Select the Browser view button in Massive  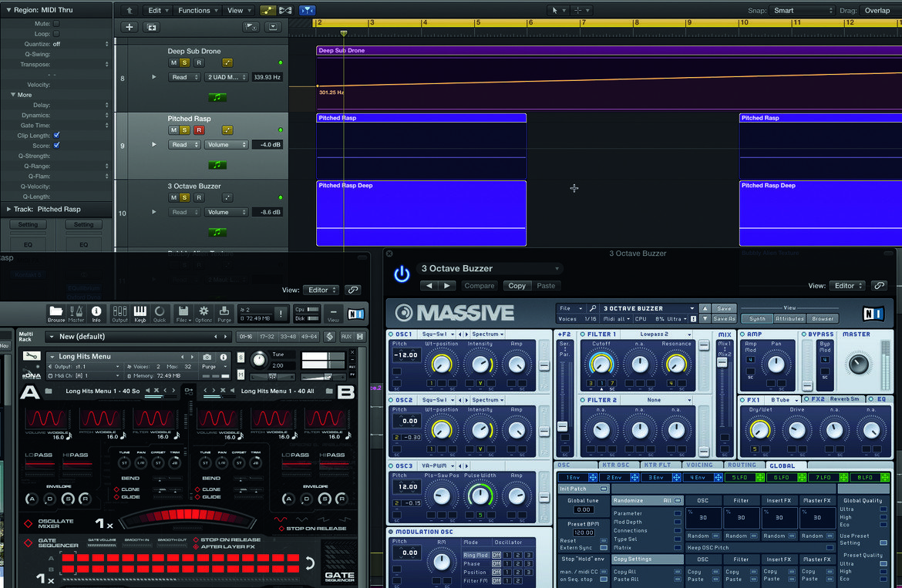click(823, 318)
